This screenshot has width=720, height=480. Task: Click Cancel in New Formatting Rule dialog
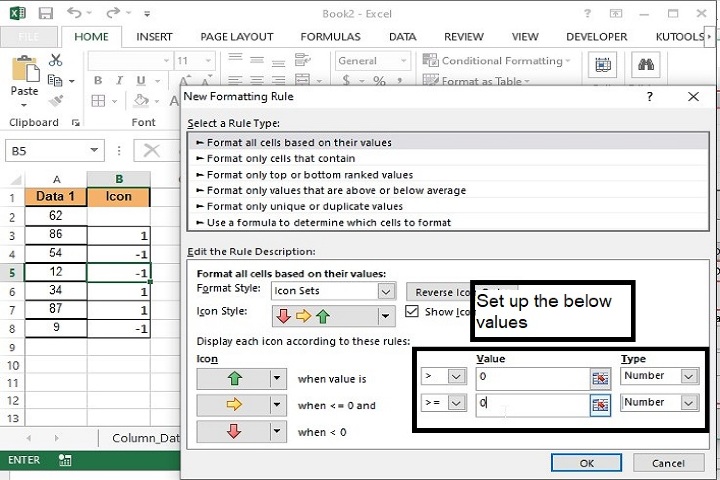[668, 463]
